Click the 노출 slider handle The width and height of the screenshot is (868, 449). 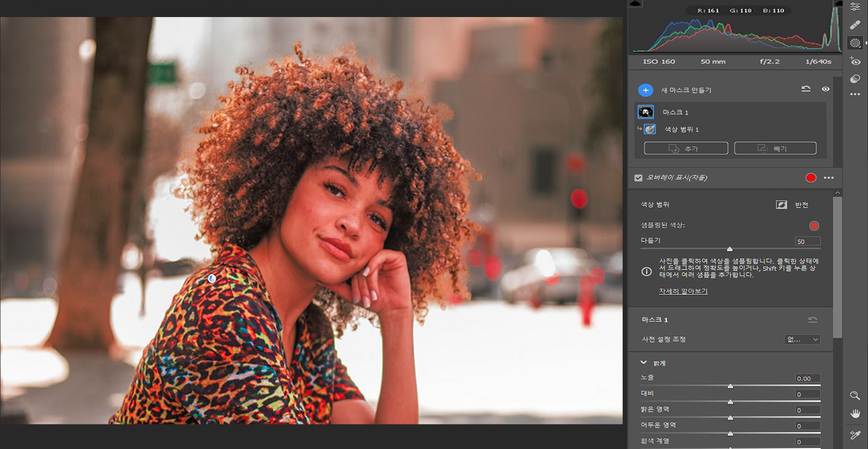click(730, 386)
